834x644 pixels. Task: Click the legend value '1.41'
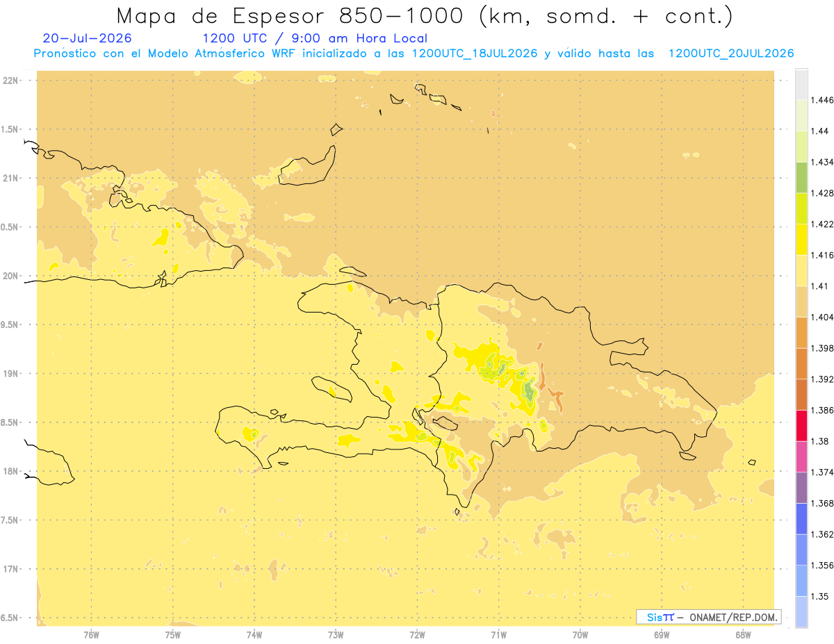pyautogui.click(x=819, y=286)
